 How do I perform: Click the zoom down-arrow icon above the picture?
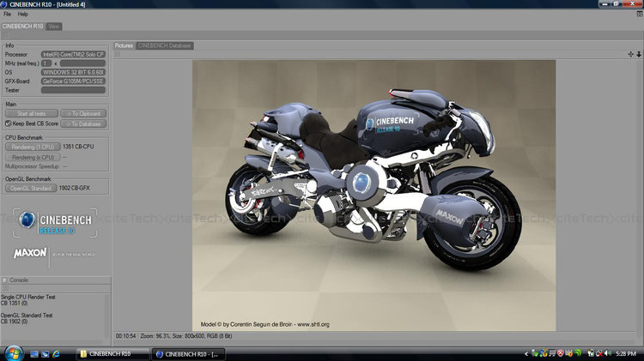tap(639, 54)
